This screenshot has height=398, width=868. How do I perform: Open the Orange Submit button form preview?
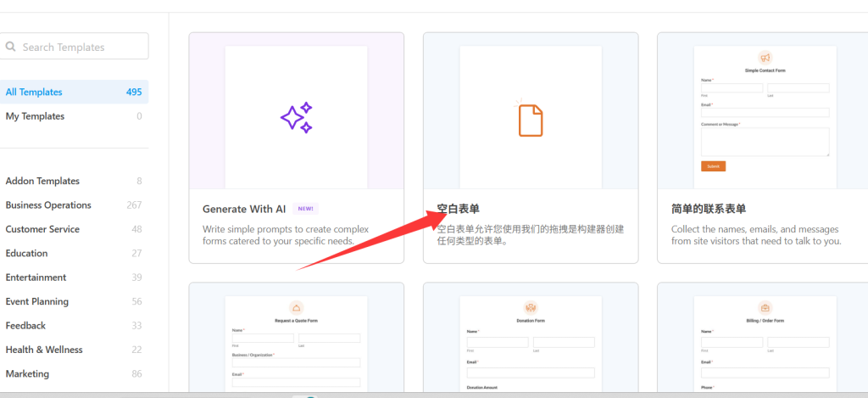[713, 166]
